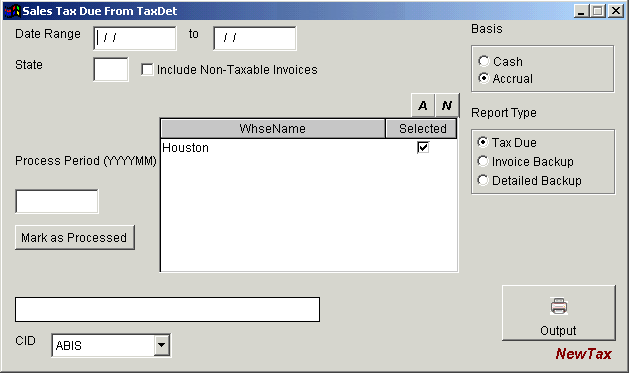Uncheck the Houston Selected checkbox
This screenshot has width=629, height=373.
tap(423, 147)
